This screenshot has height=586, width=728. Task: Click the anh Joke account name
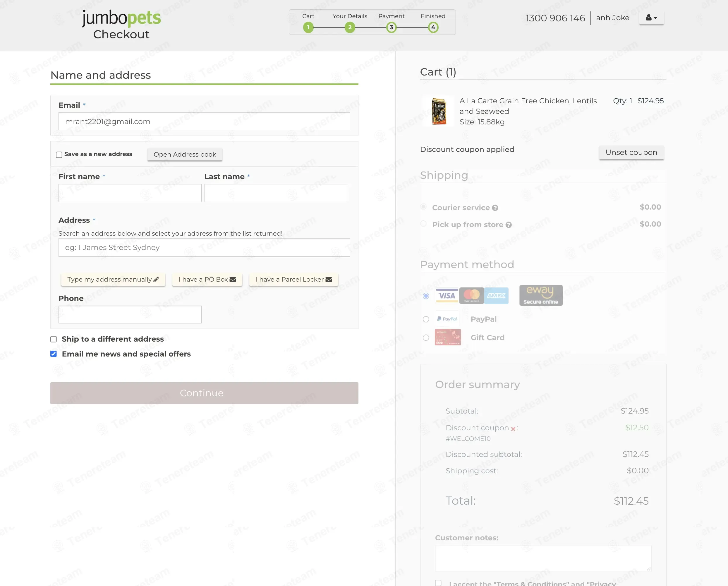pos(612,18)
